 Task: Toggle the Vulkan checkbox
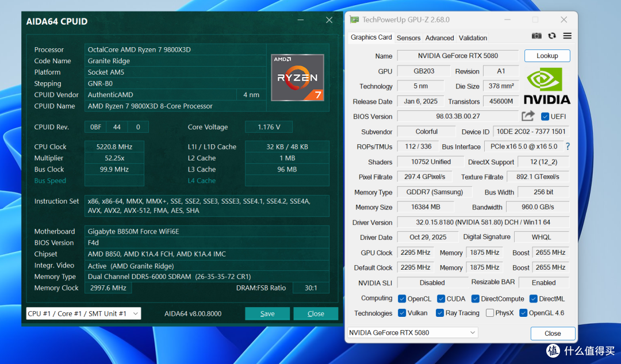(402, 313)
